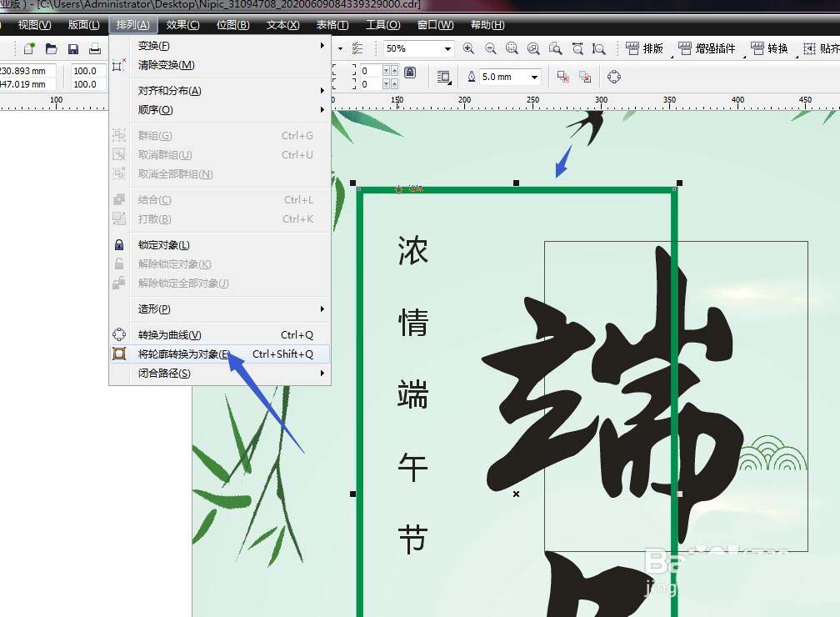The image size is (840, 617).
Task: Click the wrap paragraph text icon
Action: coord(443,76)
